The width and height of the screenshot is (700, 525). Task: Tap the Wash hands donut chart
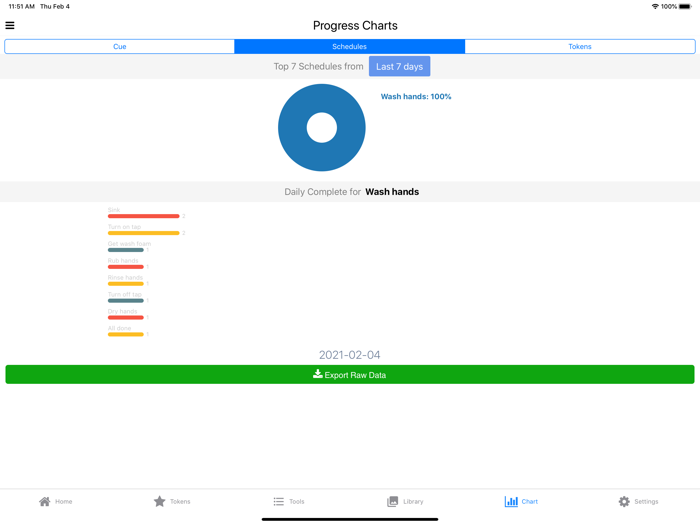[321, 128]
